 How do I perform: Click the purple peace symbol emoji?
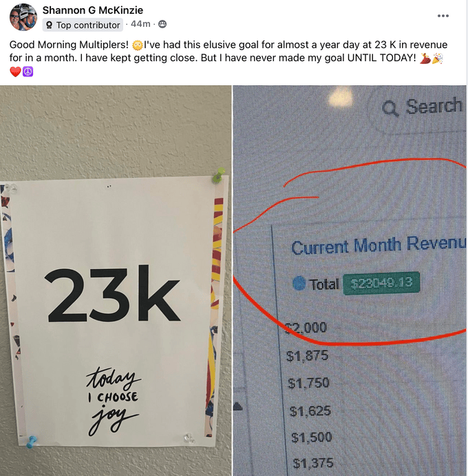click(28, 72)
